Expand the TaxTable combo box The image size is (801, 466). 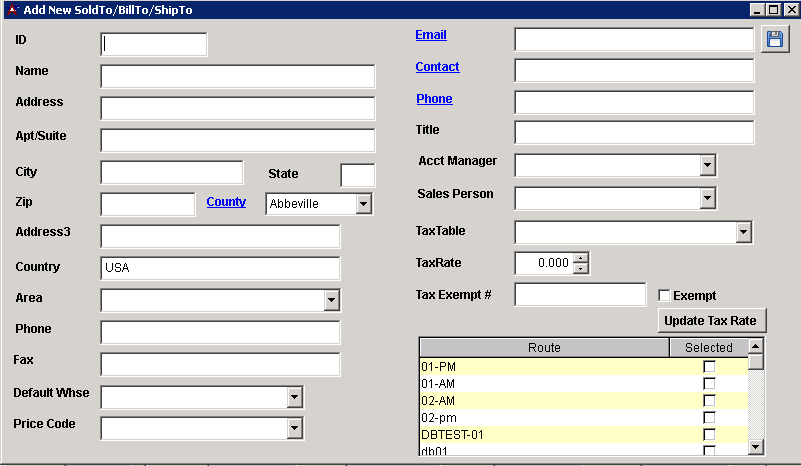(742, 232)
